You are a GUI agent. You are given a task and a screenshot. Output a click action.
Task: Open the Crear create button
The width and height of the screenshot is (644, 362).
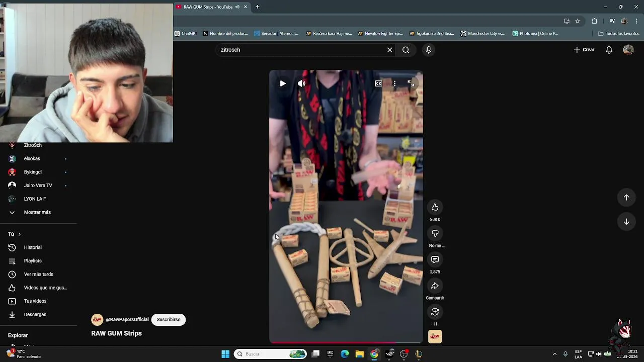point(584,50)
